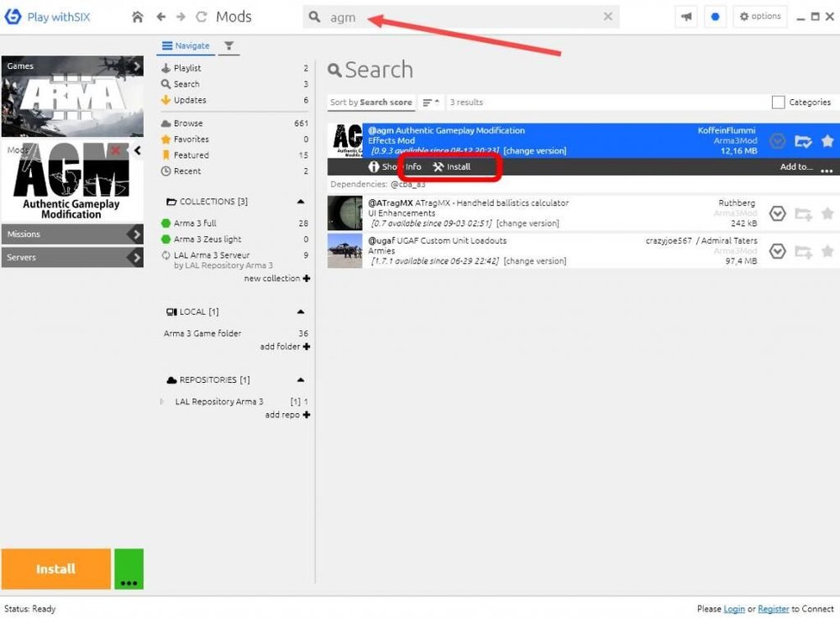Toggle favorite star for @agm
The image size is (840, 619).
827,141
